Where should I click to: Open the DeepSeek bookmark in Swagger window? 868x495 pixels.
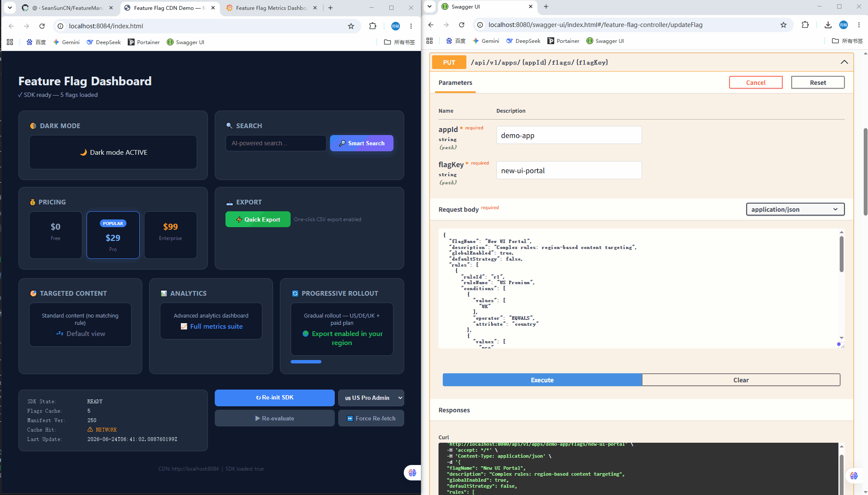pyautogui.click(x=523, y=41)
